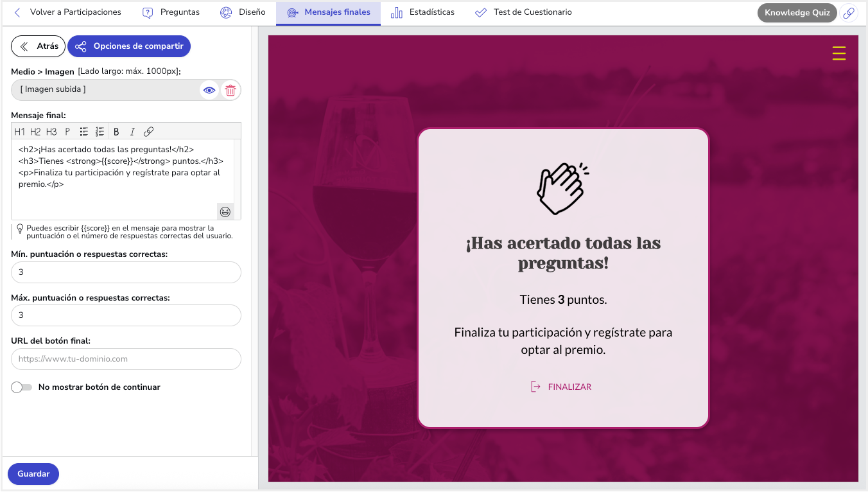868x492 pixels.
Task: Apply H3 heading format
Action: point(51,132)
